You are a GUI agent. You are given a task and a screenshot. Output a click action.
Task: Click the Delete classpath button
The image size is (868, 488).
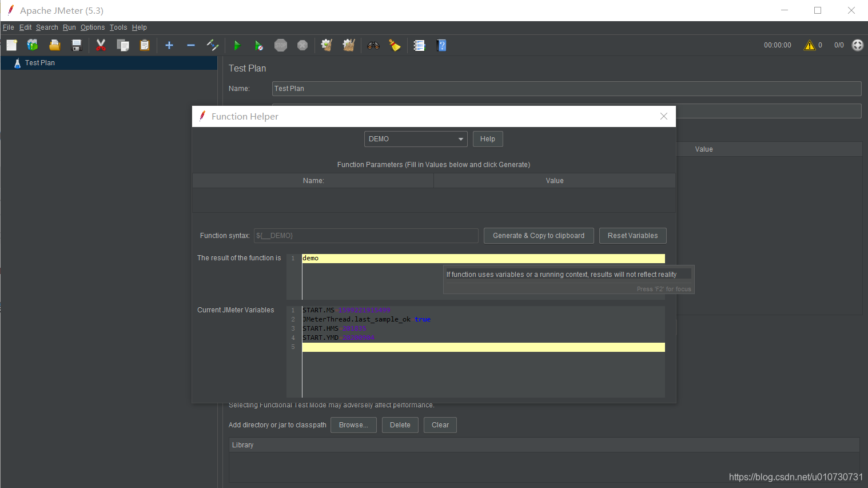[x=400, y=425]
